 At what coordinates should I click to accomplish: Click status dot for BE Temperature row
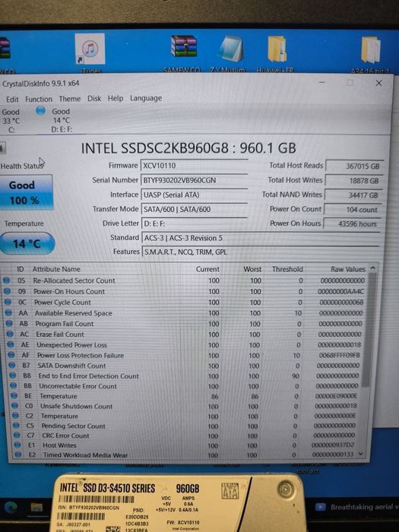point(14,396)
